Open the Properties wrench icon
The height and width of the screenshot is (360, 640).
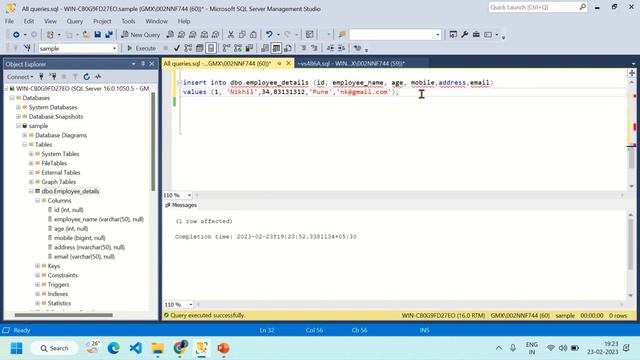tap(464, 35)
